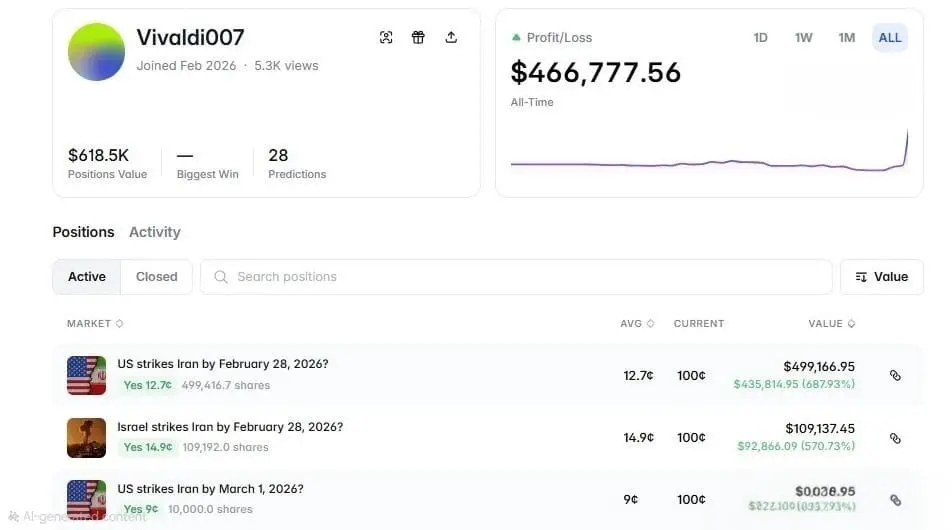Click the profile scan/QR icon
The image size is (952, 530).
click(386, 37)
